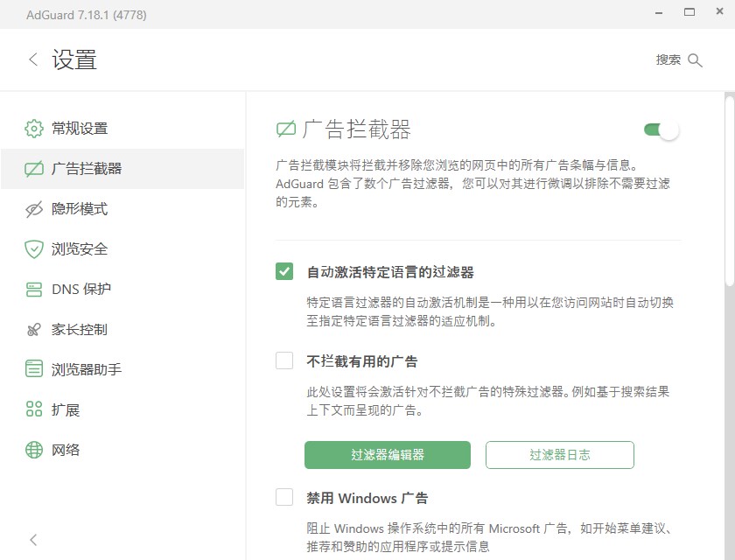Screen dimensions: 735x560
Task: Click the 自动激活特定语言的过滤器 label
Action: [390, 272]
